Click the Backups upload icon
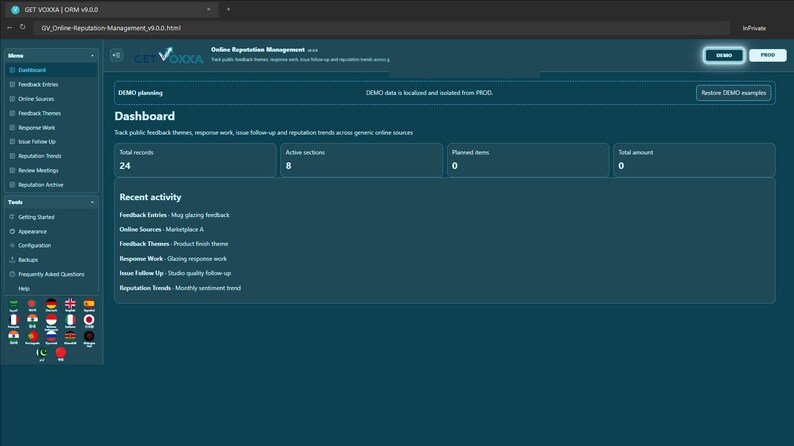794x446 pixels. click(x=12, y=260)
